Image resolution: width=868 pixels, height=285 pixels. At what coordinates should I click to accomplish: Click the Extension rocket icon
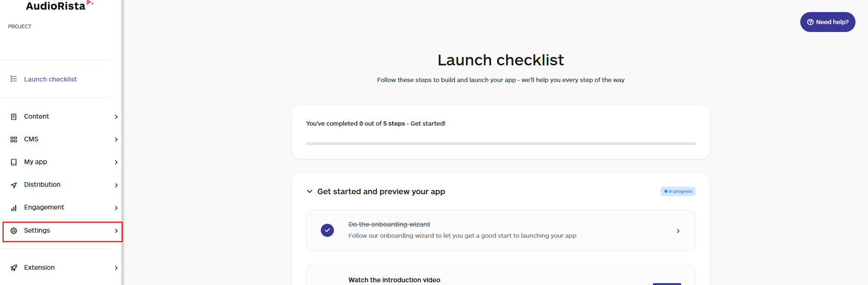click(14, 267)
